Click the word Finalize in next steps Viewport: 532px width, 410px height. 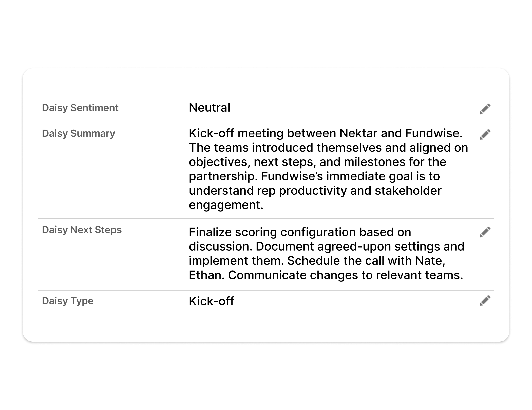coord(210,232)
